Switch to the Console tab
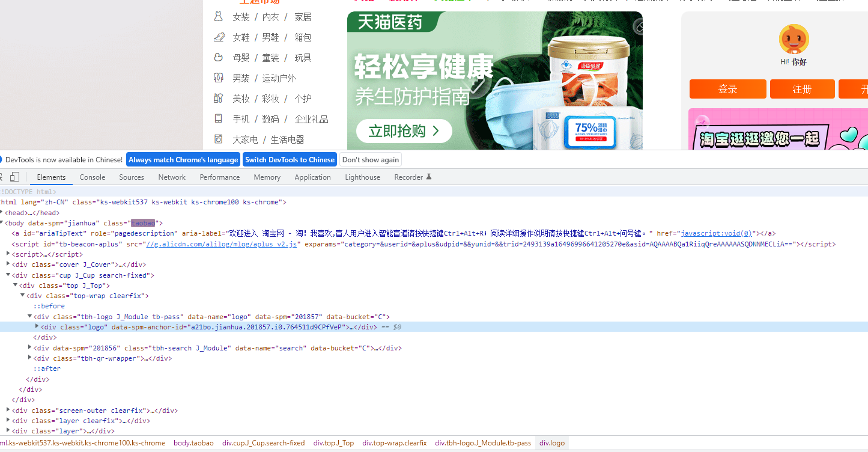Viewport: 868px width, 452px height. [x=93, y=177]
